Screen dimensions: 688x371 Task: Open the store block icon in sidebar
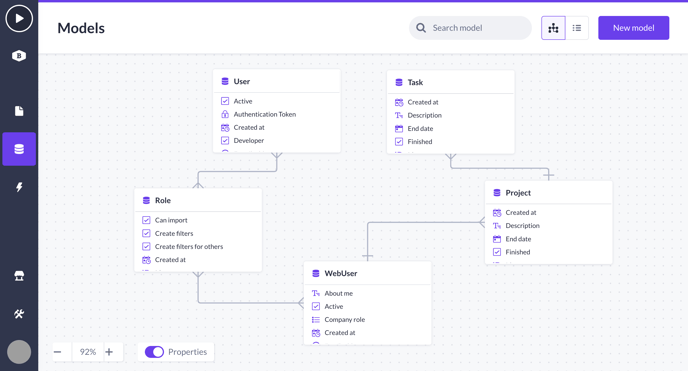pyautogui.click(x=19, y=275)
